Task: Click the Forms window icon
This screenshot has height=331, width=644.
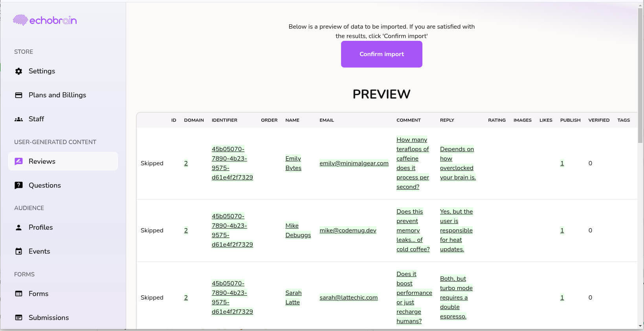Action: coord(18,294)
